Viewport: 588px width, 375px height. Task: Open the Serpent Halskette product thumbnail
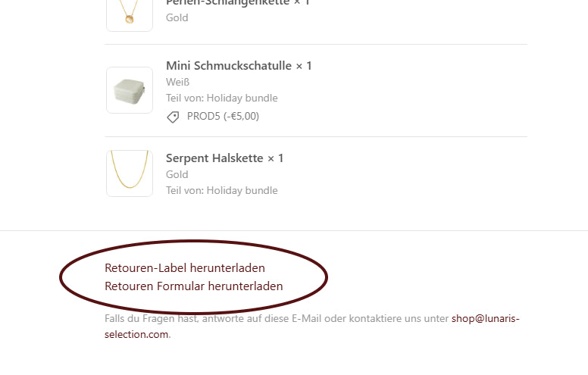pos(130,173)
